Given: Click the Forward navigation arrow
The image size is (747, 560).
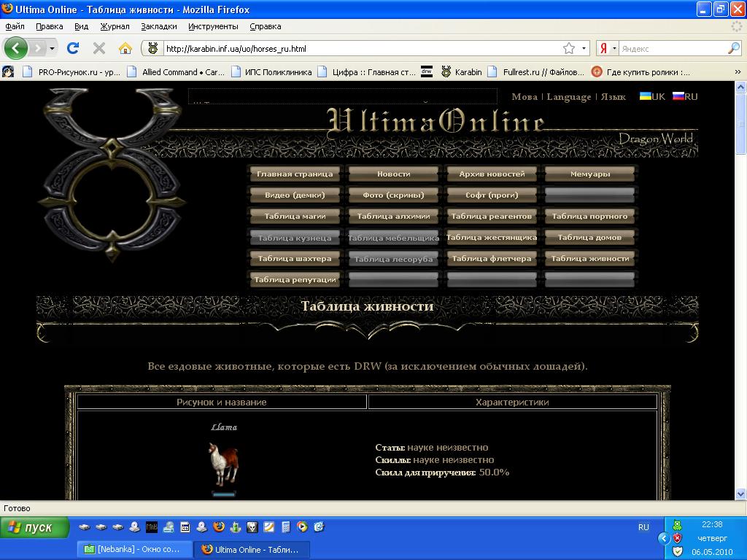Looking at the screenshot, I should pos(37,48).
